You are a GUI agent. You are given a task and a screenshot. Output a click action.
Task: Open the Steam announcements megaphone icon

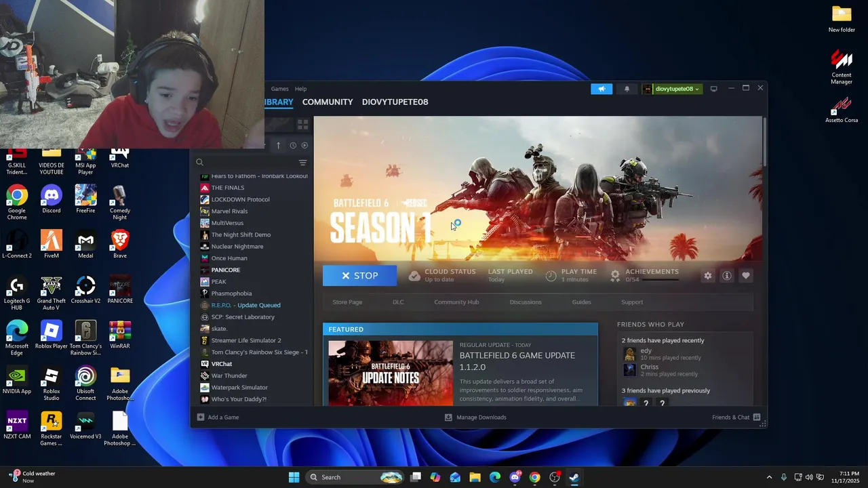(601, 89)
